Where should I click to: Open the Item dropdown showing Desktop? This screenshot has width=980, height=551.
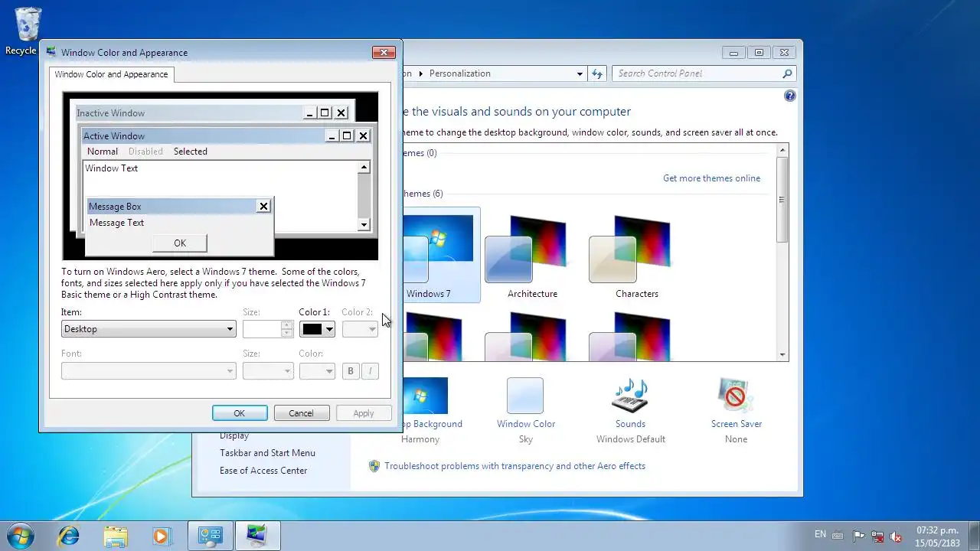coord(149,329)
